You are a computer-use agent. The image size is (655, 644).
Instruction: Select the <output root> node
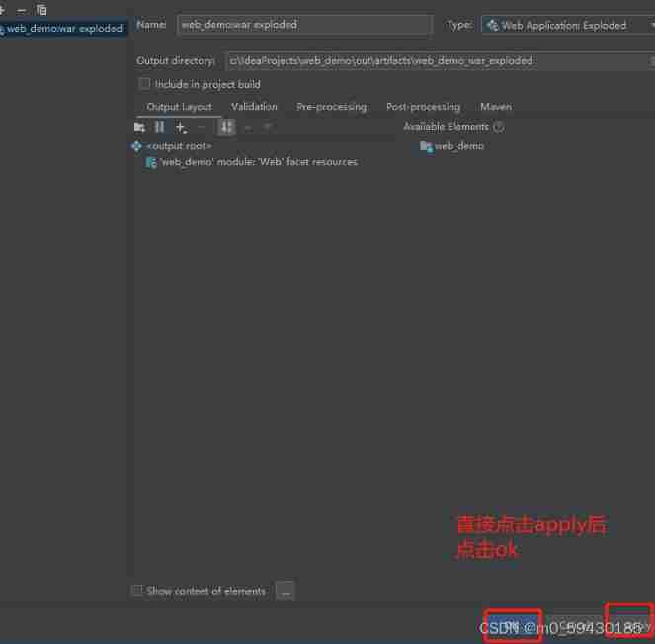click(180, 146)
